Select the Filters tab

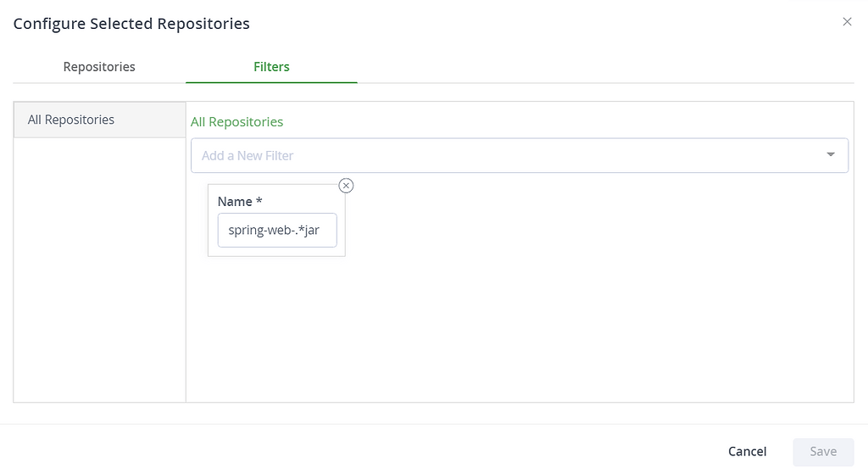[271, 67]
